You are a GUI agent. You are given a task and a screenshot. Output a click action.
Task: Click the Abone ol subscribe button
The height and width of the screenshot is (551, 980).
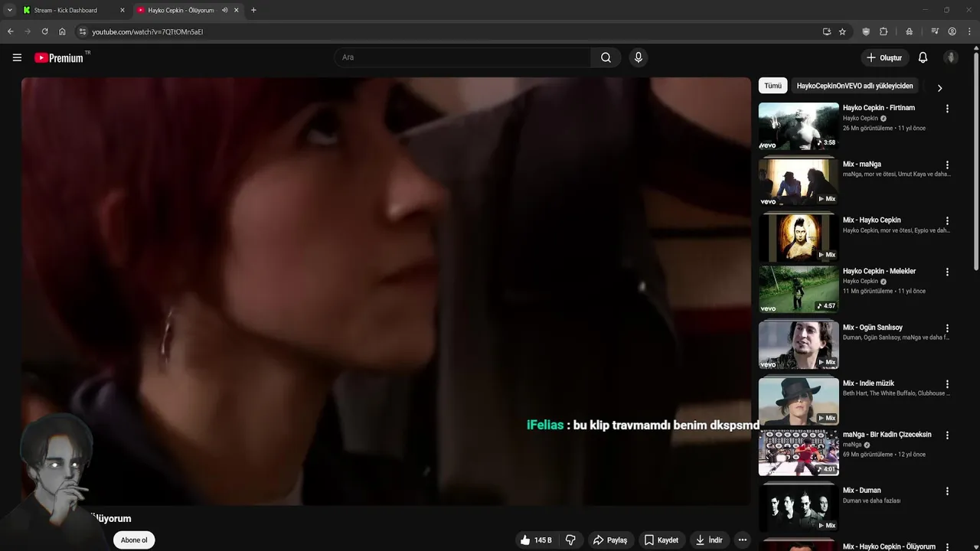pyautogui.click(x=134, y=540)
